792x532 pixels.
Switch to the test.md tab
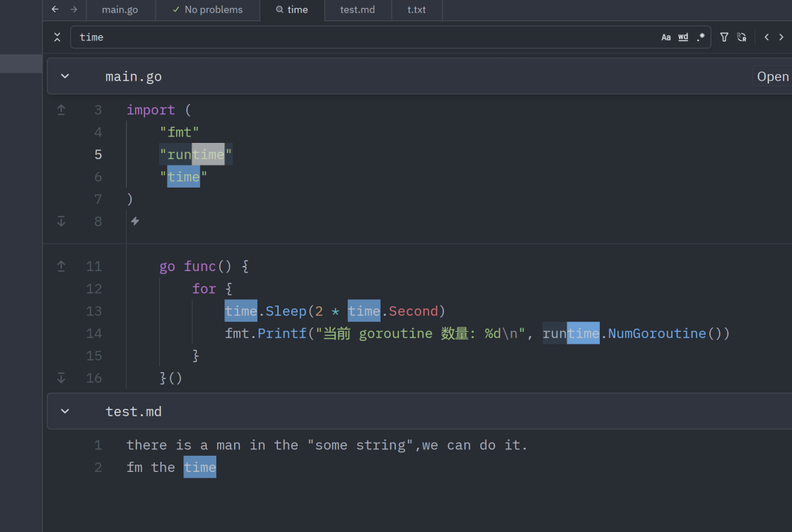point(358,10)
